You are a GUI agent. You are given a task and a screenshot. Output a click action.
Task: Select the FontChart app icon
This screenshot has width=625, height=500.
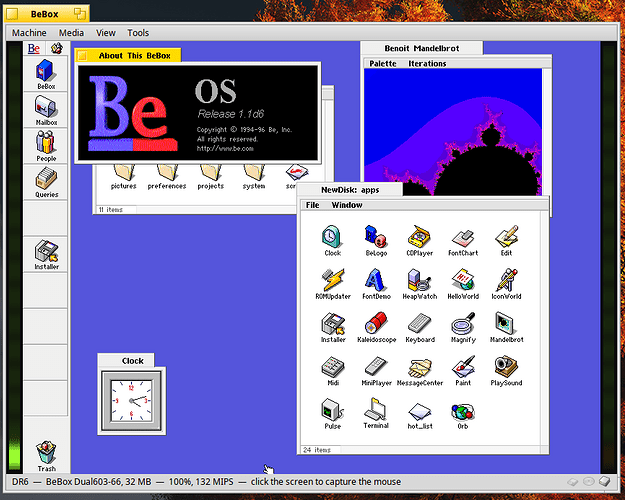(463, 238)
